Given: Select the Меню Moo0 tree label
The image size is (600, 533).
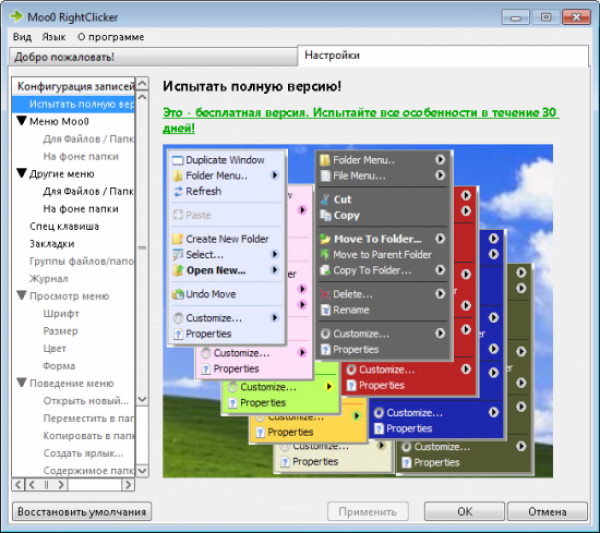Looking at the screenshot, I should 59,122.
